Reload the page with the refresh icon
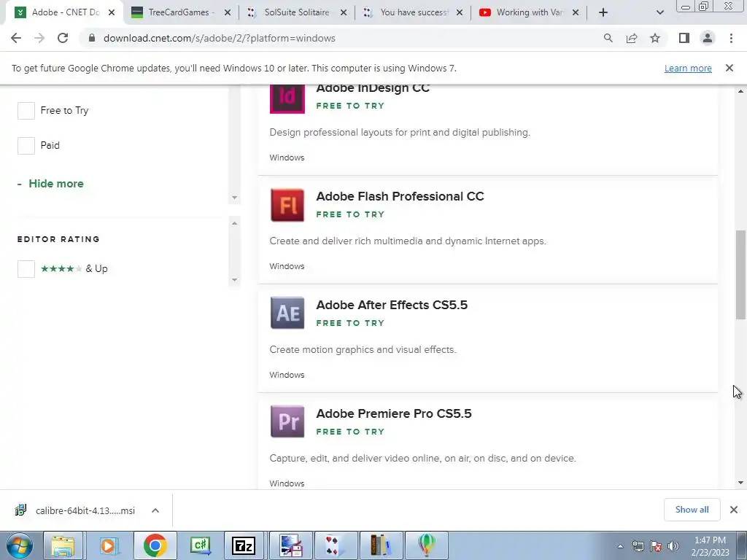 tap(63, 38)
